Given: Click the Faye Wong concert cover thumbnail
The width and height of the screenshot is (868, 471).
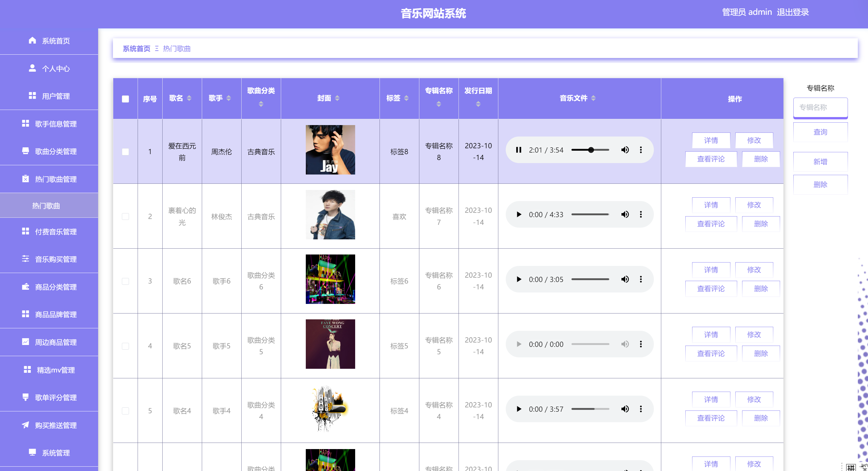Looking at the screenshot, I should click(330, 344).
